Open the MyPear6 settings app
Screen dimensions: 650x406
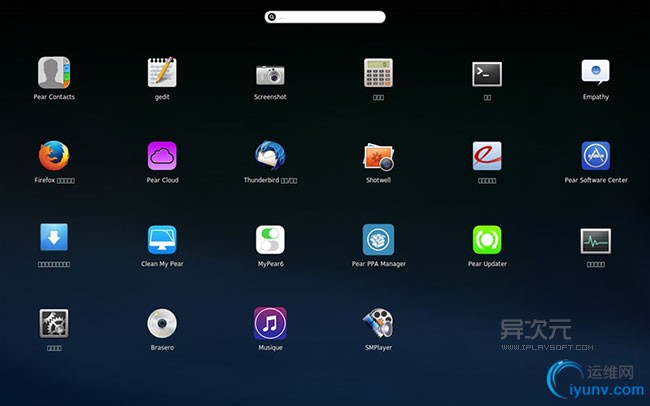[270, 240]
